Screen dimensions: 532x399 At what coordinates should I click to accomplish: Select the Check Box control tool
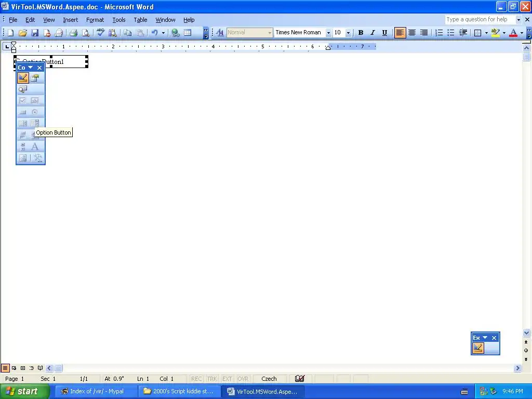(23, 101)
